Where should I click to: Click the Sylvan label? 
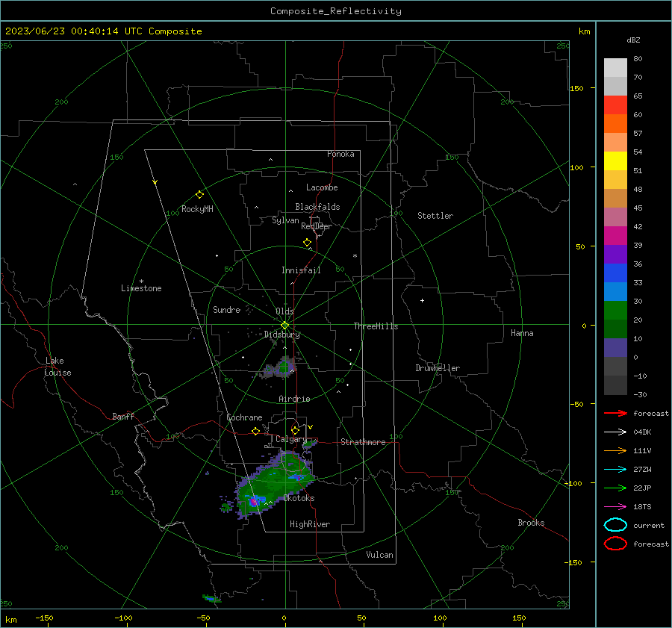285,220
